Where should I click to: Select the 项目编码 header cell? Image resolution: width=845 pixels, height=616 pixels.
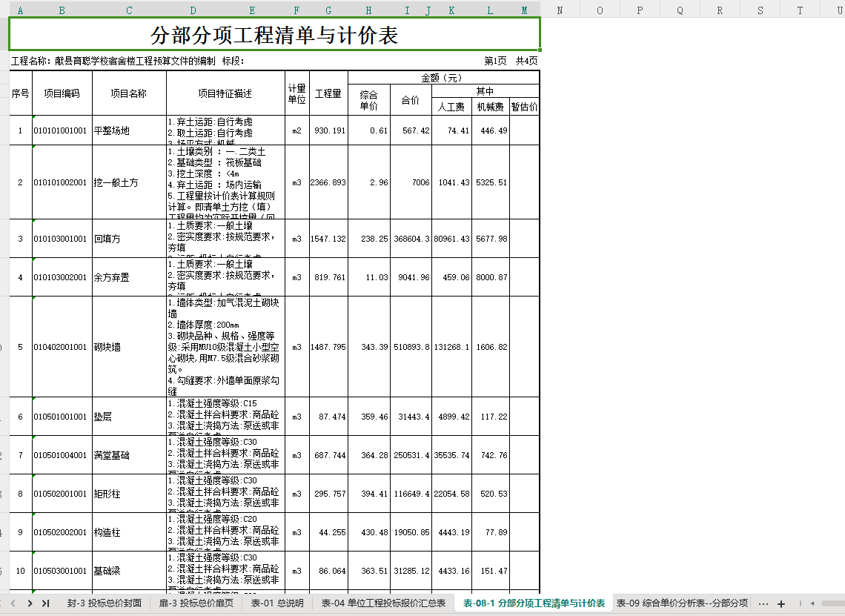62,93
